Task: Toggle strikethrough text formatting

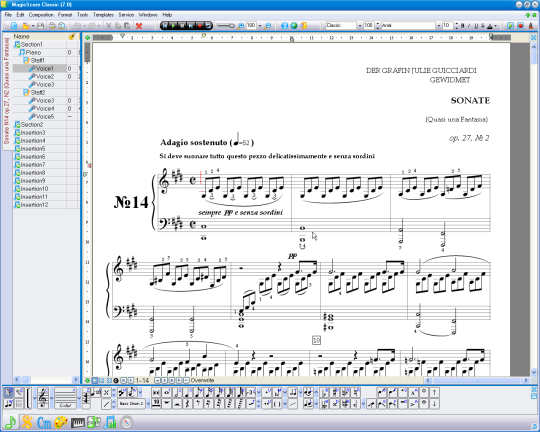Action: click(x=482, y=25)
